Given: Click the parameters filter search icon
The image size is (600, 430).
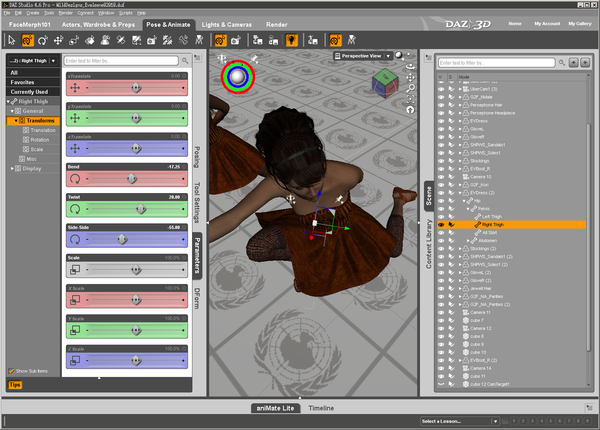Looking at the screenshot, I should pos(185,60).
